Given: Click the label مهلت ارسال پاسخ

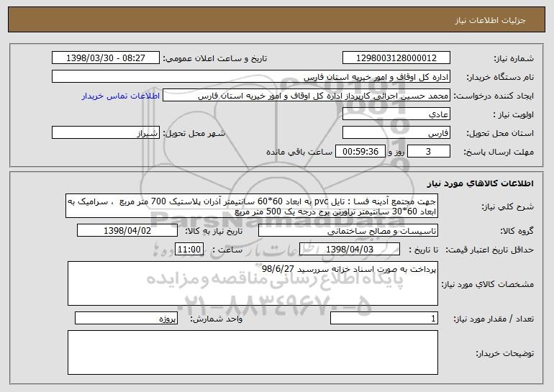Looking at the screenshot, I should 499,152.
